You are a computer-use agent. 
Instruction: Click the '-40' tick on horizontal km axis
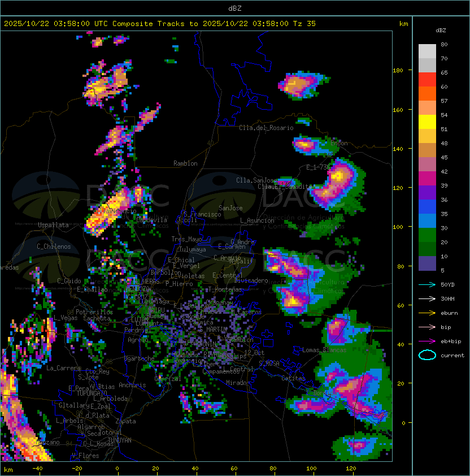pos(37,469)
